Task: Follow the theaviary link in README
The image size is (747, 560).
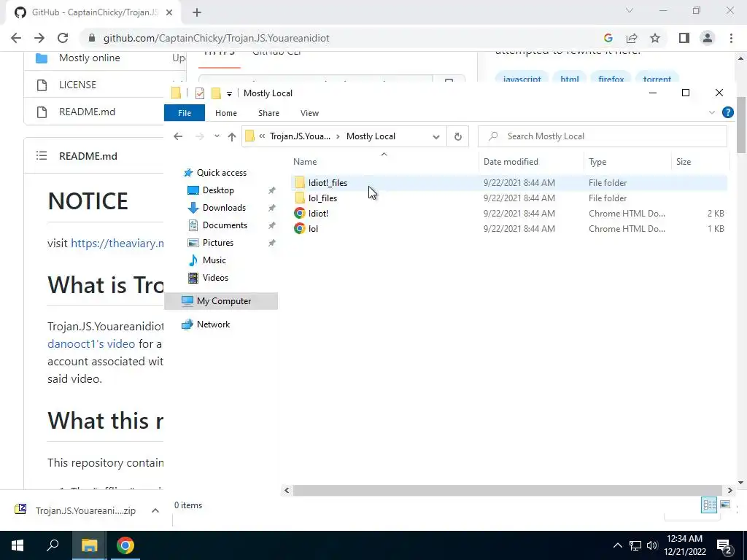Action: coord(117,244)
